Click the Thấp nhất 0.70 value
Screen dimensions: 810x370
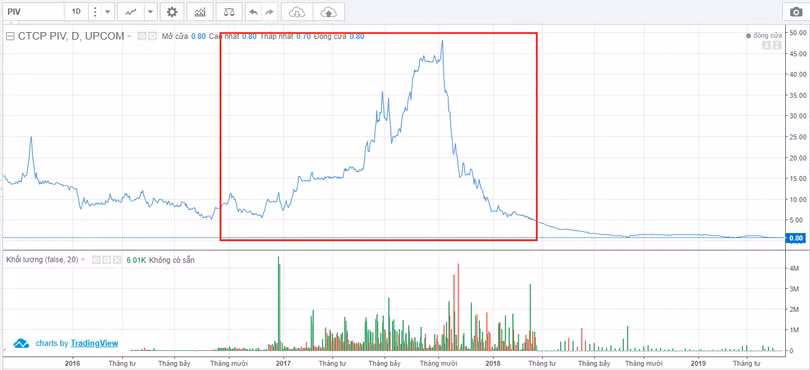(x=303, y=37)
